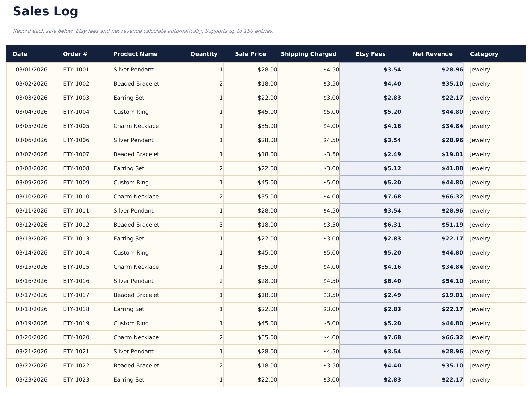Select the Etsy Fees column header
Viewport: 532px width, 393px height.
tap(371, 54)
